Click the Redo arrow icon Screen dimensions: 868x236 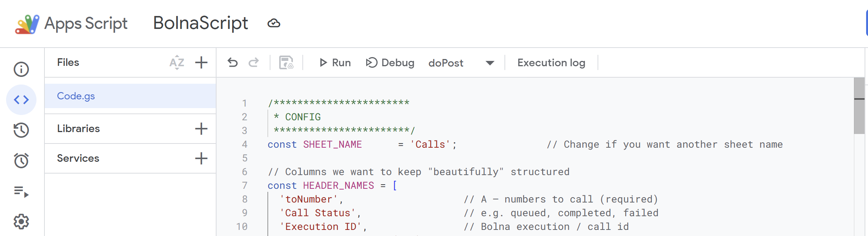pyautogui.click(x=254, y=62)
